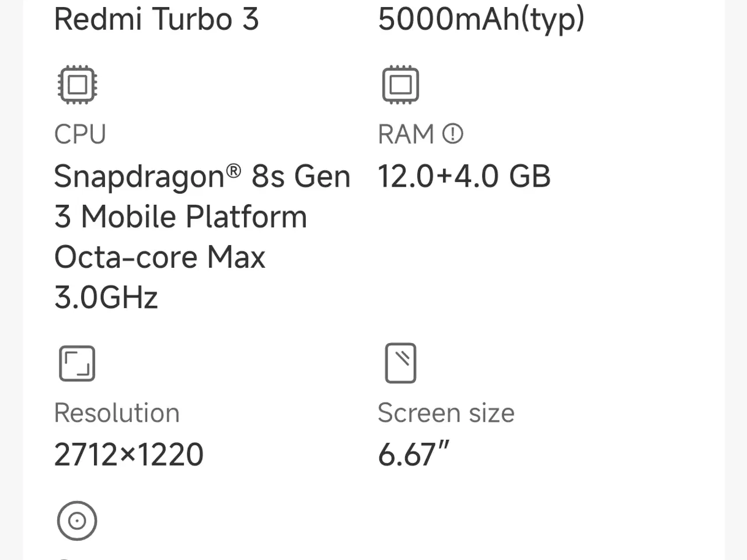Select the CPU icon above Snapdragon specs
This screenshot has width=747, height=560.
[76, 85]
